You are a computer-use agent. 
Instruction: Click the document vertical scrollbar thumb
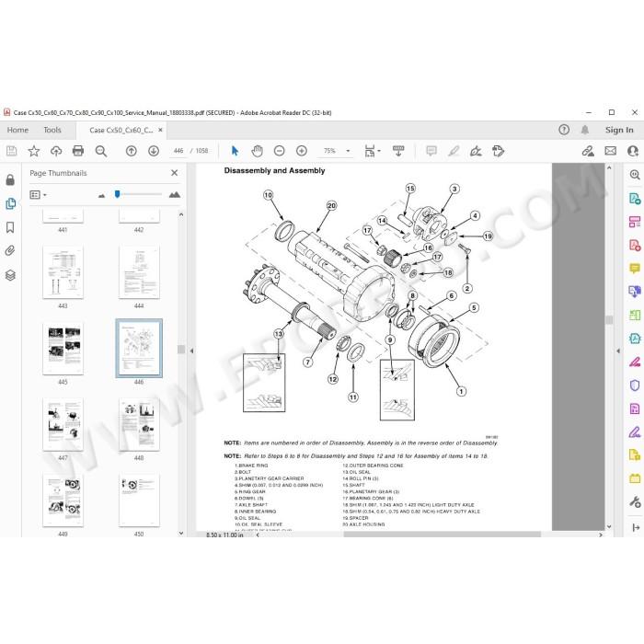[x=609, y=319]
